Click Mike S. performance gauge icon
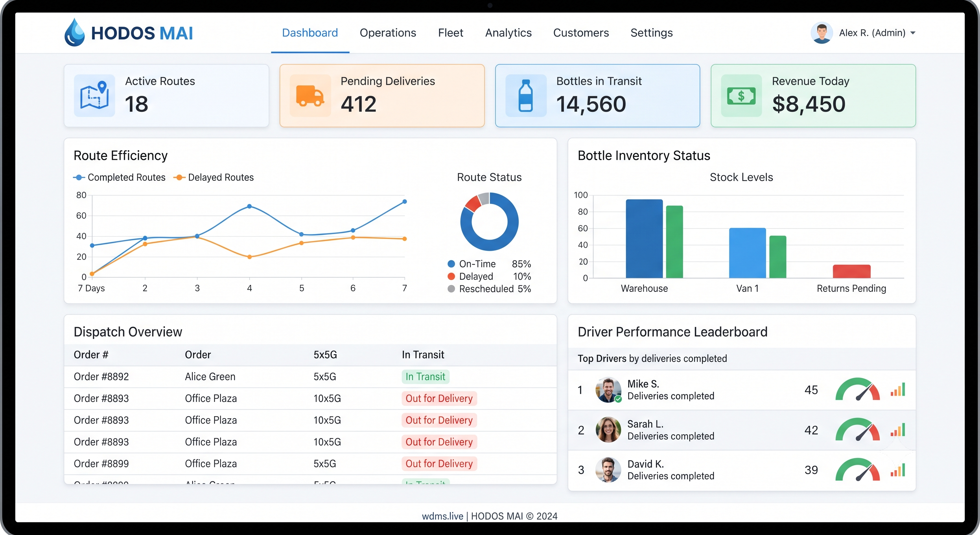Viewport: 980px width, 535px height. tap(857, 389)
